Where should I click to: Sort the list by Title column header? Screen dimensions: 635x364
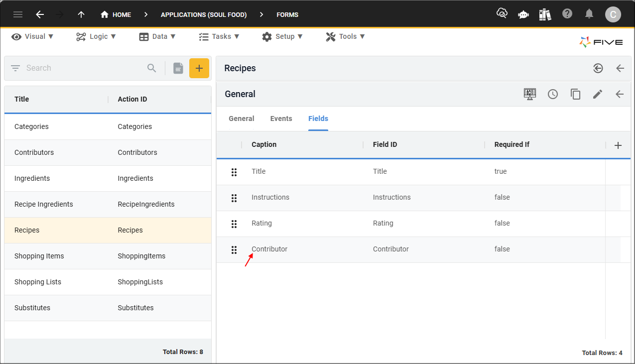point(22,99)
